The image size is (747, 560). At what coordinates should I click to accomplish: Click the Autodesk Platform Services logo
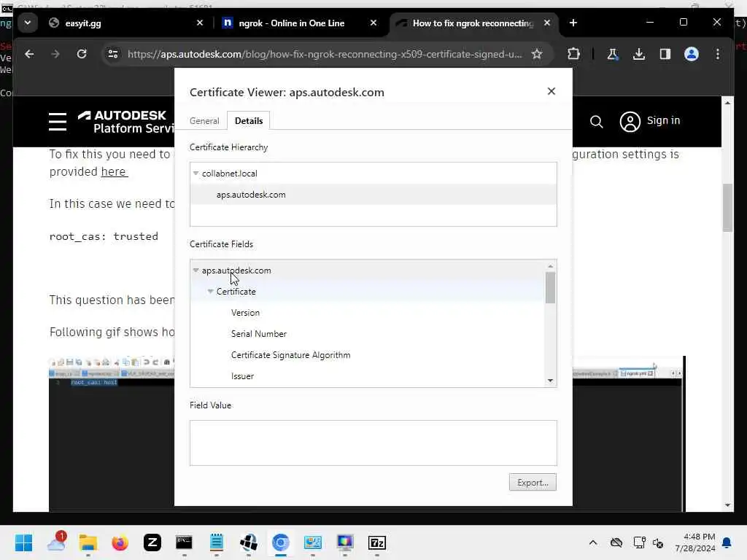tap(125, 122)
